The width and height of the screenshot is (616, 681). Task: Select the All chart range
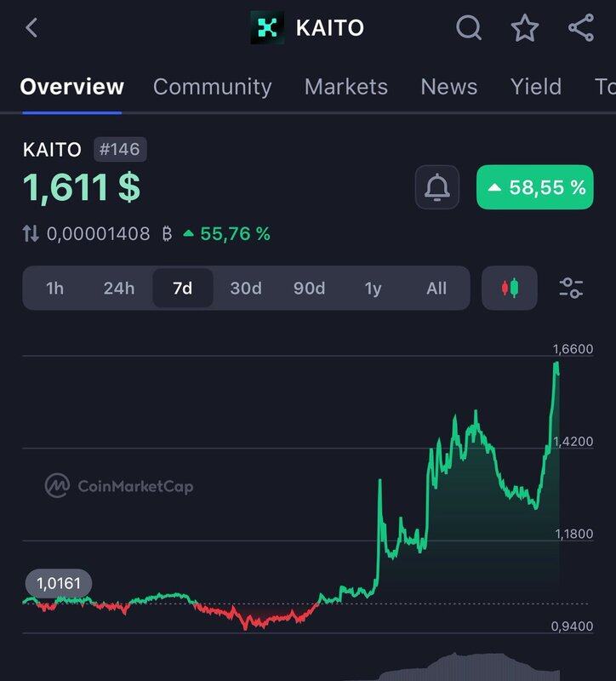[x=436, y=289]
